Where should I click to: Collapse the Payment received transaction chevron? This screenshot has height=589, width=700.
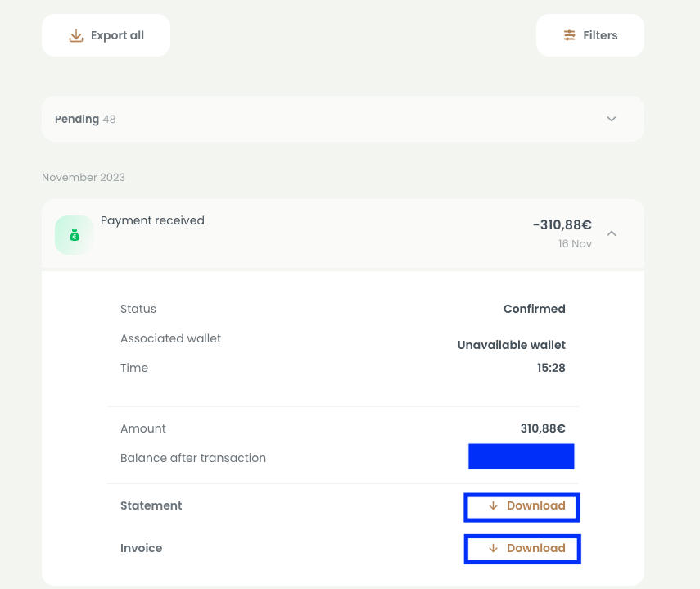(612, 233)
